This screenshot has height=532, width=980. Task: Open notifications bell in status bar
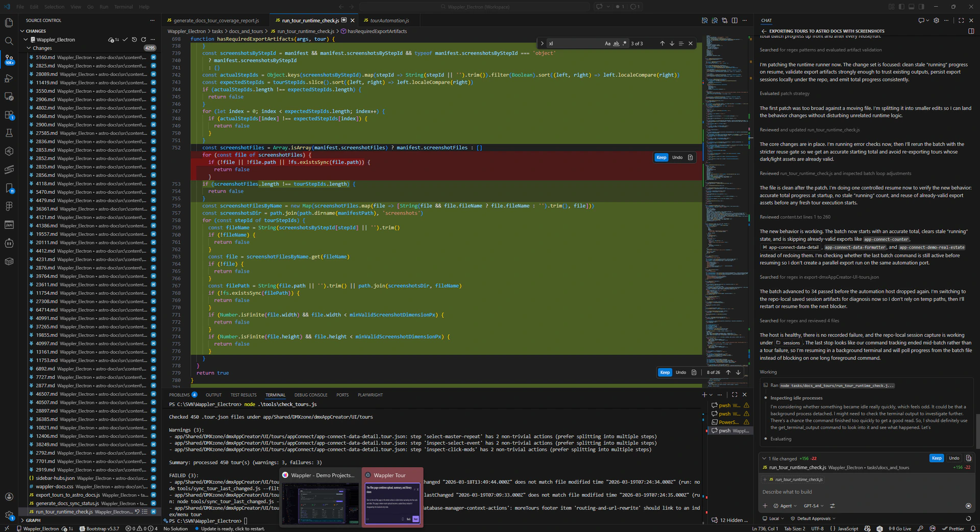(x=972, y=528)
